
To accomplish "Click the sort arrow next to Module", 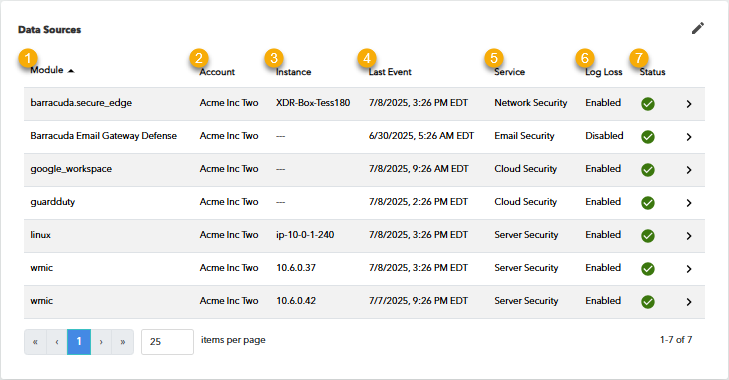I will pyautogui.click(x=71, y=71).
